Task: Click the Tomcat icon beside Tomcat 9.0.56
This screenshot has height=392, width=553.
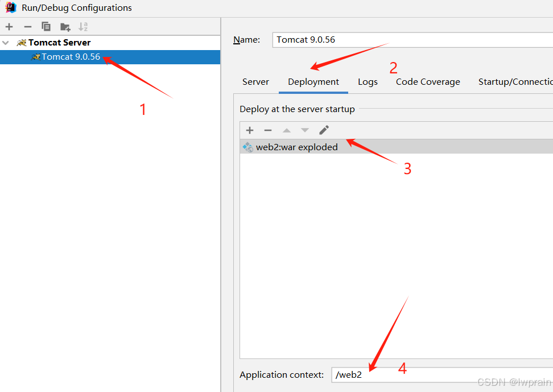Action: pyautogui.click(x=36, y=57)
